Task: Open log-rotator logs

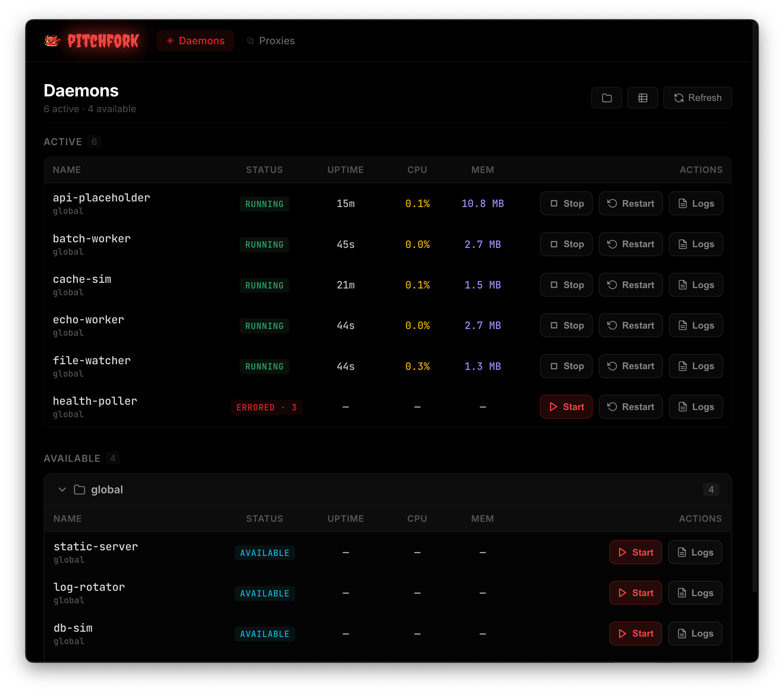Action: tap(695, 593)
